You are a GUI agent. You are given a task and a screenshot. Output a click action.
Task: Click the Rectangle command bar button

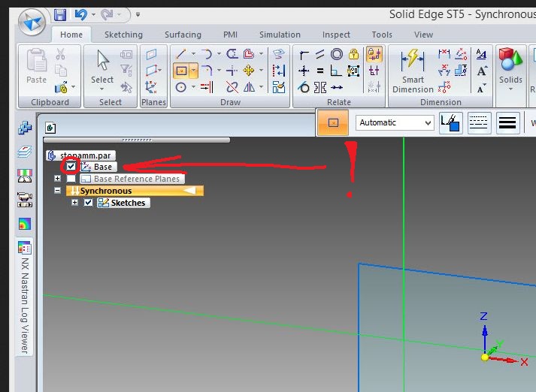coord(333,122)
